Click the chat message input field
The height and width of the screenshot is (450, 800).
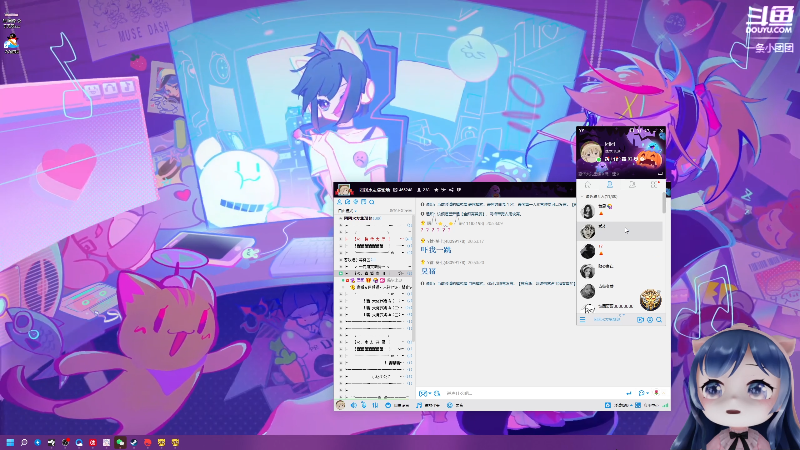[533, 393]
